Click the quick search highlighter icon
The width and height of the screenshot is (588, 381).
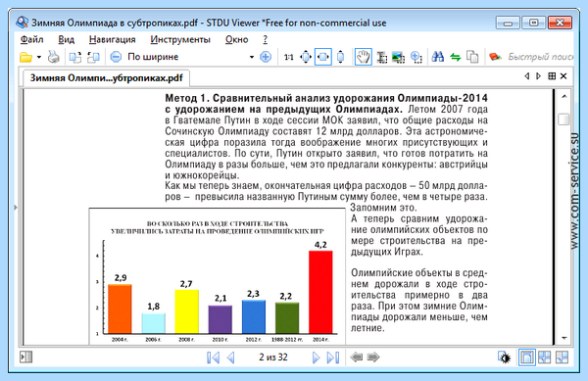click(x=495, y=57)
